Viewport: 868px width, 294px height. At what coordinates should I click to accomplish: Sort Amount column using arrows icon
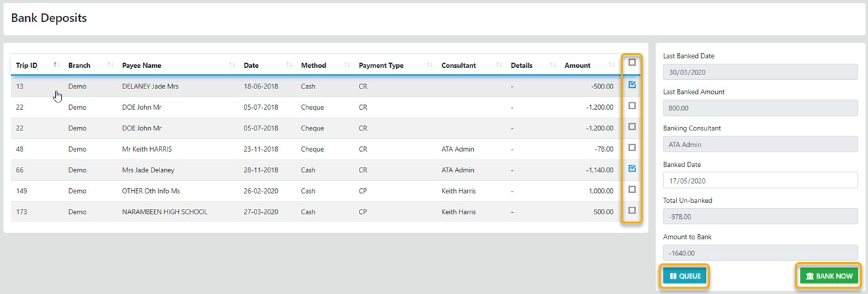[611, 65]
